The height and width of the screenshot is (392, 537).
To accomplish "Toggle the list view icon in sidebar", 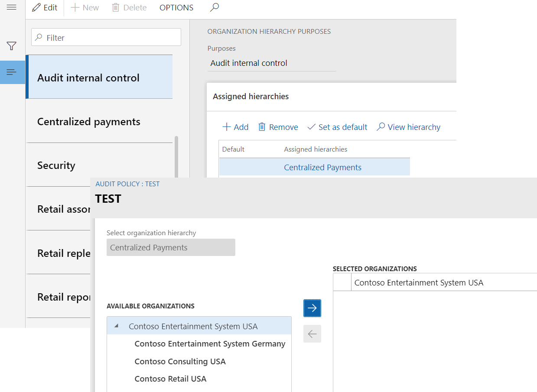I will pos(12,72).
